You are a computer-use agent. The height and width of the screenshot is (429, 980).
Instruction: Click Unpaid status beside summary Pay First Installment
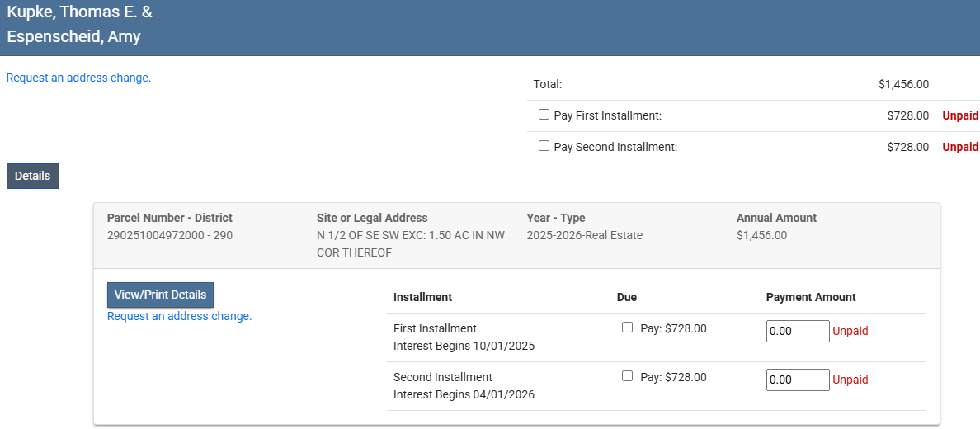[960, 115]
